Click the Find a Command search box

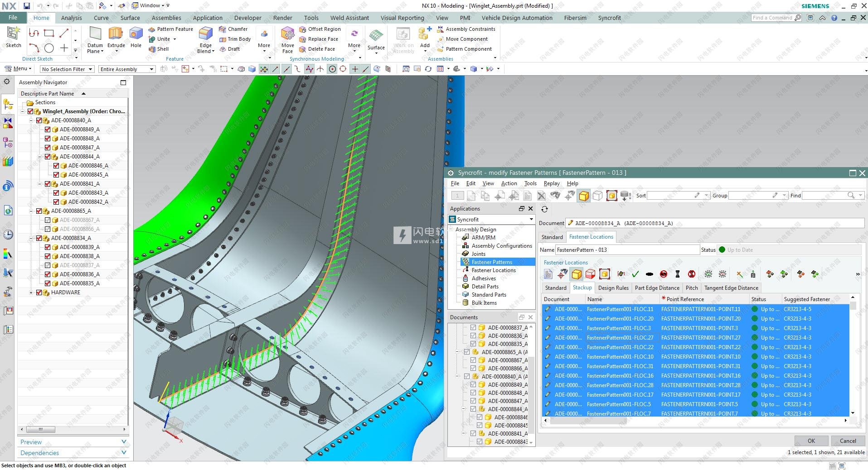[x=776, y=18]
